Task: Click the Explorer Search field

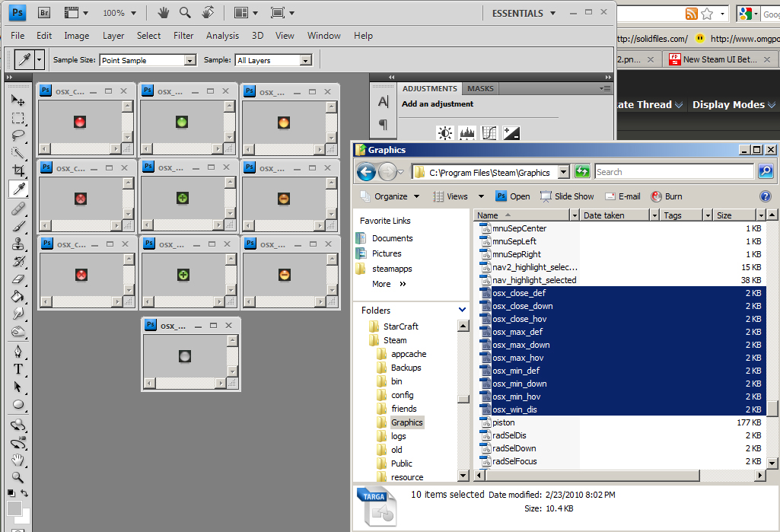Action: 673,172
